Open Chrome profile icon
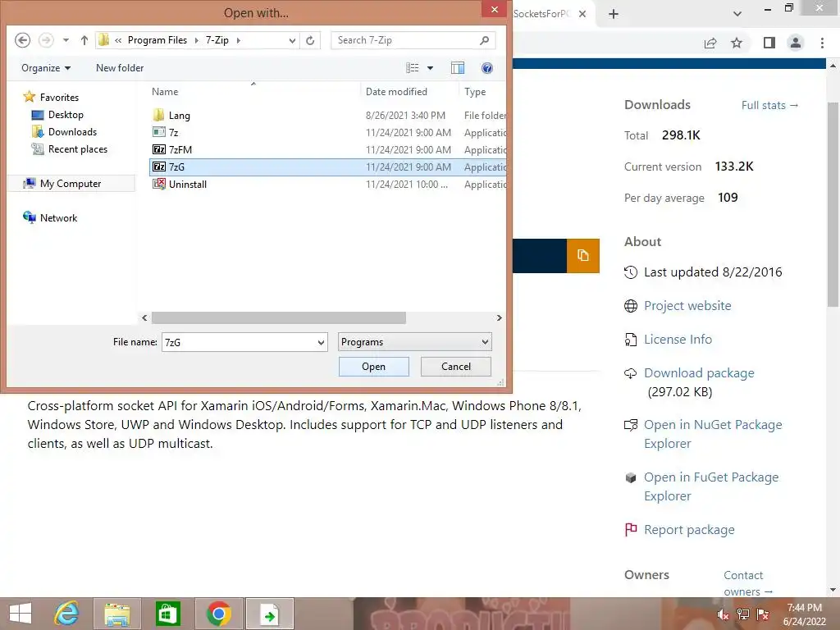The height and width of the screenshot is (630, 840). (796, 43)
